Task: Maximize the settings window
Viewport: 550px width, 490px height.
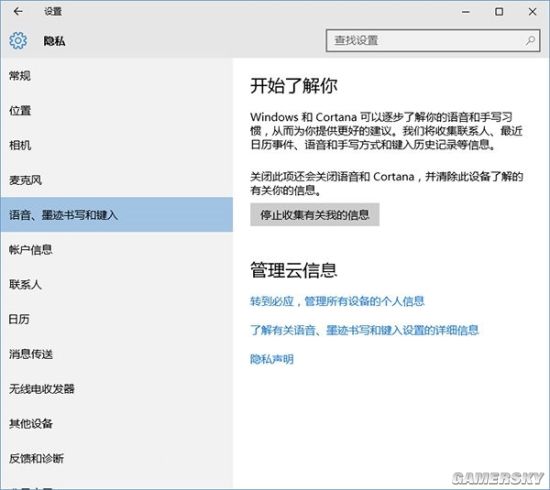Action: tap(499, 12)
